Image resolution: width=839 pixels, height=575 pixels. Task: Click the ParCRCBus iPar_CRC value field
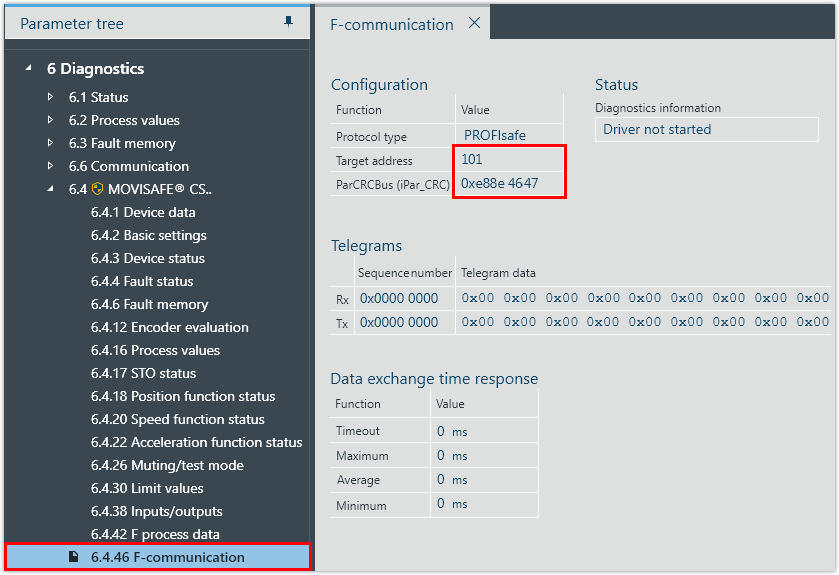click(x=499, y=183)
